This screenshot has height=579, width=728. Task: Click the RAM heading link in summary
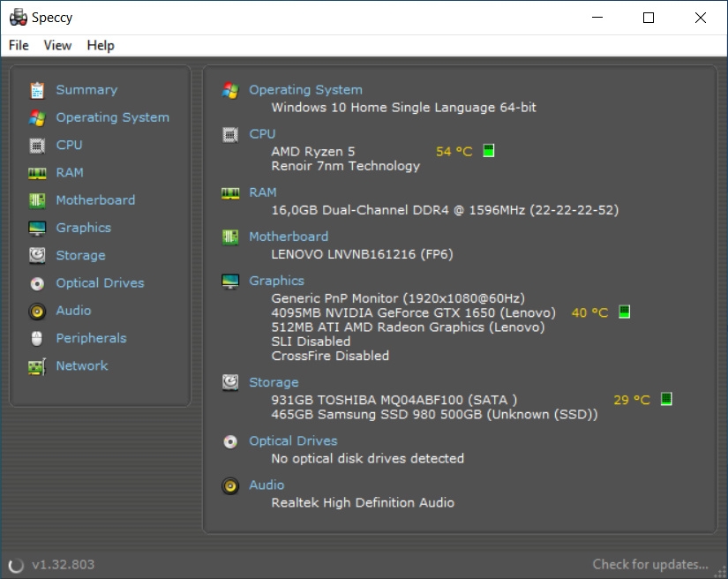(x=263, y=192)
